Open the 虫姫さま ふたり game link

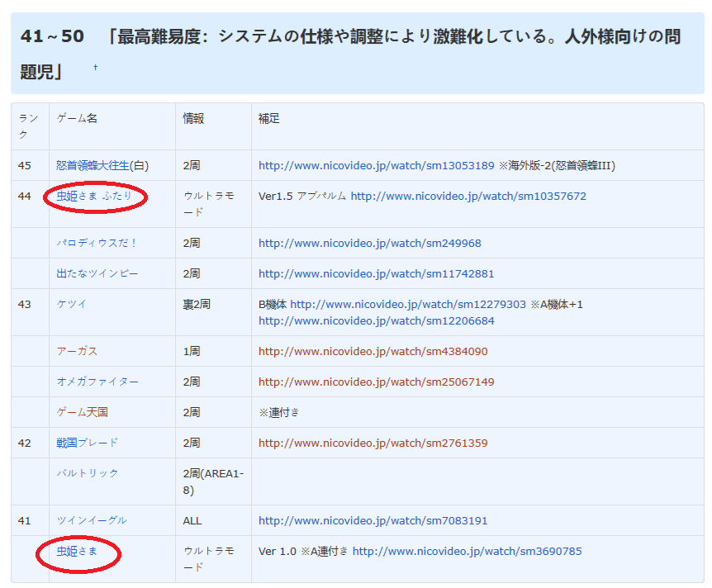click(94, 197)
